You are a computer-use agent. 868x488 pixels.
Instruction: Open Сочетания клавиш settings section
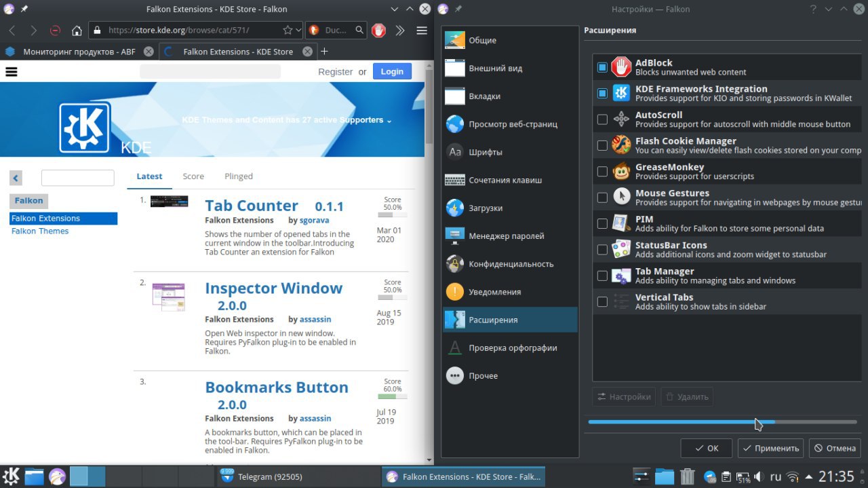pos(510,180)
